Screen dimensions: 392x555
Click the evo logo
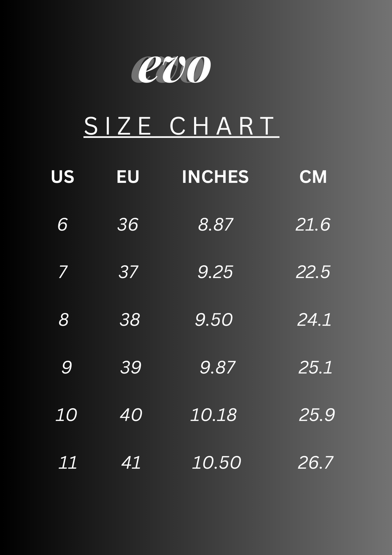tap(171, 69)
